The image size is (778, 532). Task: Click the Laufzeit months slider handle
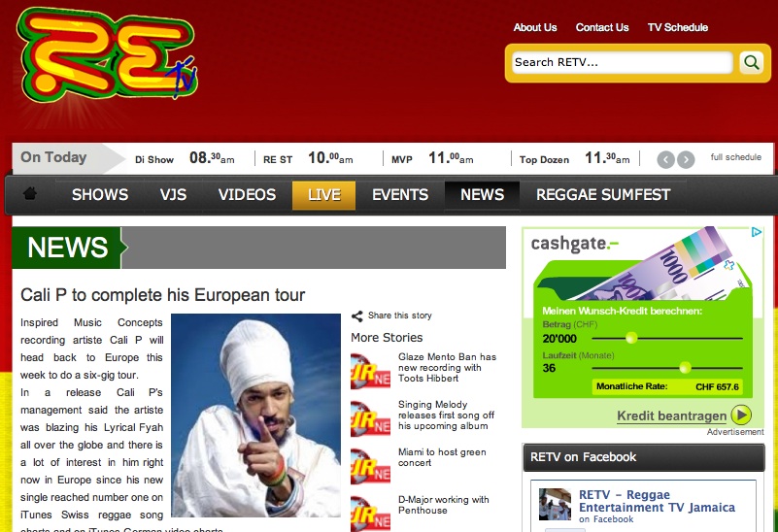[685, 367]
